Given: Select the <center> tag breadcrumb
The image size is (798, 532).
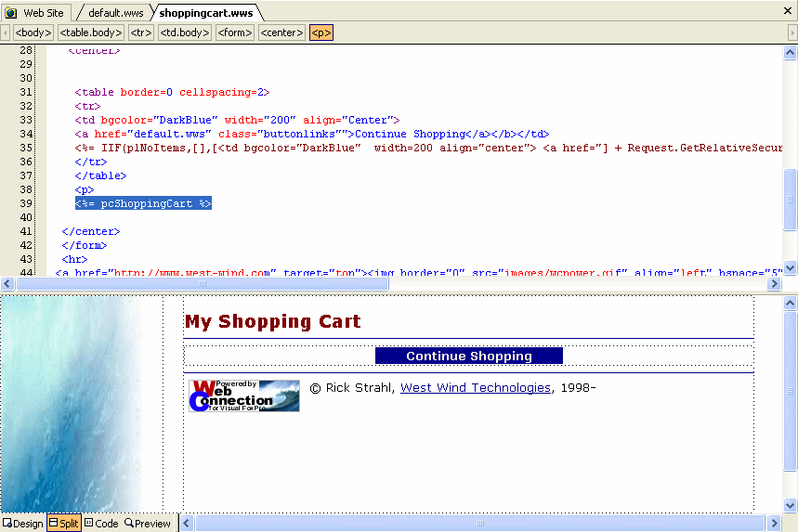Looking at the screenshot, I should click(x=281, y=32).
